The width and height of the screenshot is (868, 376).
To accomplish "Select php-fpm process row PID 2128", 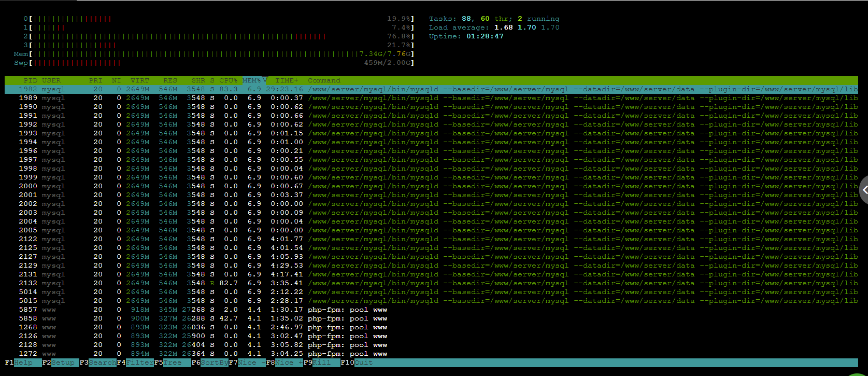I will pos(431,345).
